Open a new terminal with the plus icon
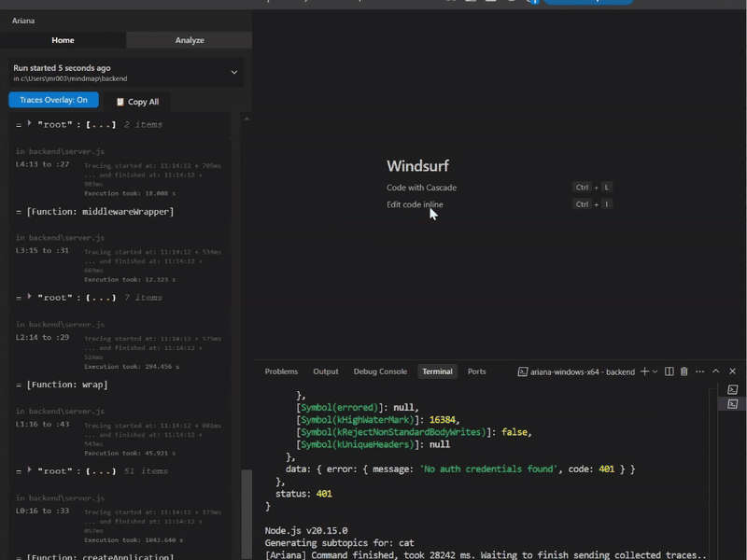 tap(644, 371)
